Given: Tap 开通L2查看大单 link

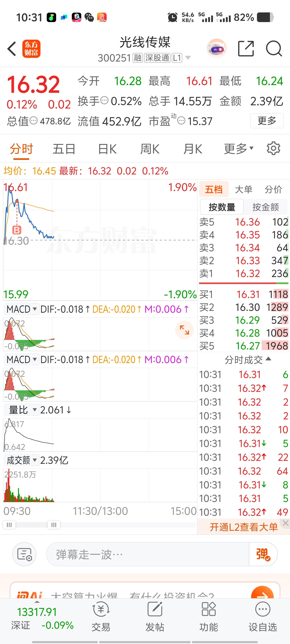Looking at the screenshot, I should point(244,527).
